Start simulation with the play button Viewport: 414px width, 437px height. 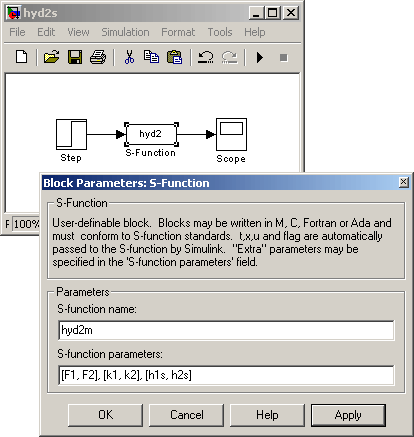click(260, 57)
